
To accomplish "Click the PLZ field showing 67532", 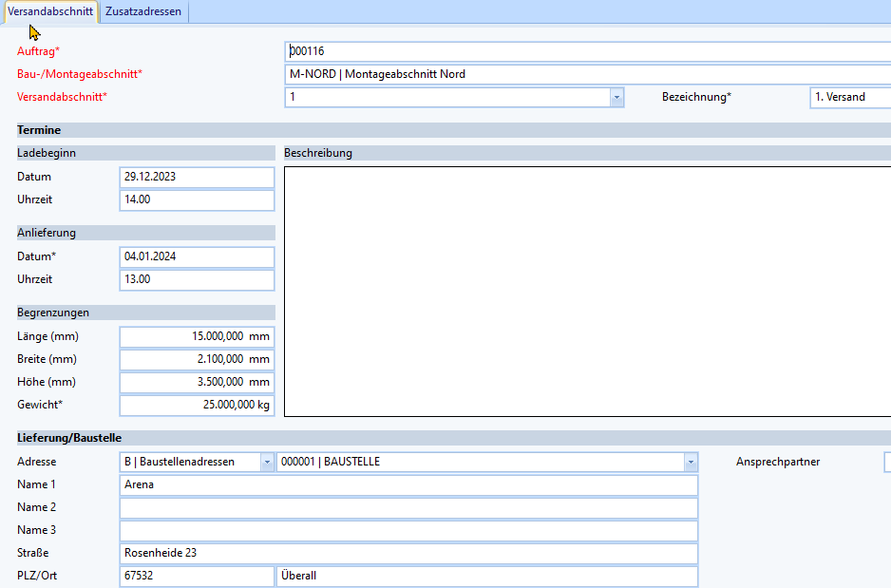I will [x=197, y=577].
